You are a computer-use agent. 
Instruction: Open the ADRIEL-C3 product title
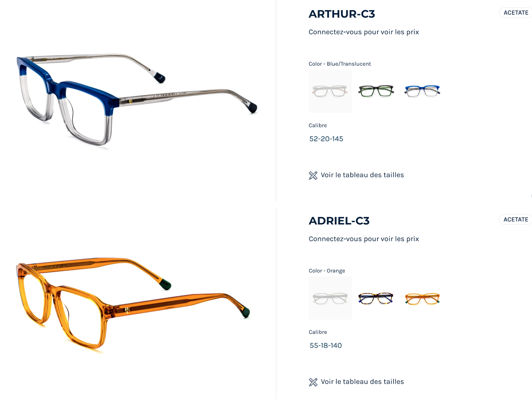pyautogui.click(x=339, y=221)
